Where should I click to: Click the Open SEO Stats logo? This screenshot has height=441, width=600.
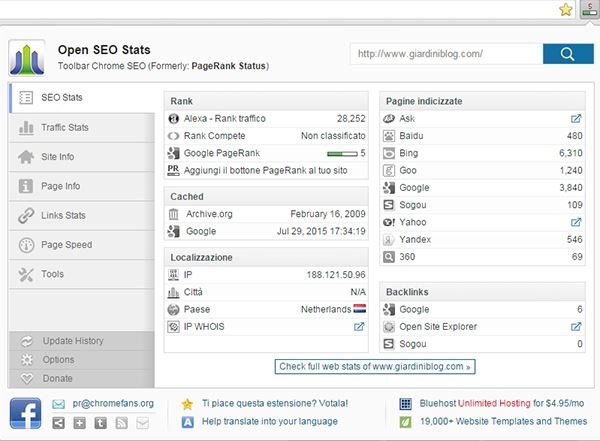[27, 58]
